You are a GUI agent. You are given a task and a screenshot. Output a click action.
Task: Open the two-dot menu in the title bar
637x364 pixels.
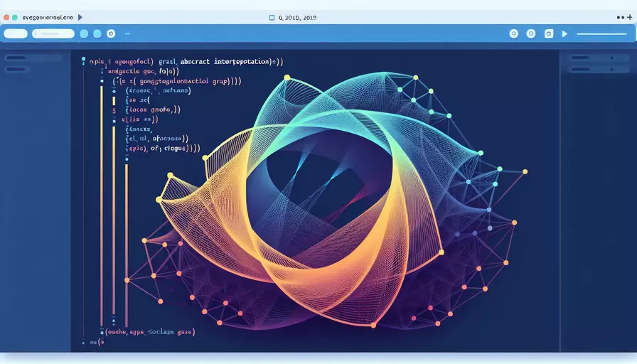(x=621, y=18)
